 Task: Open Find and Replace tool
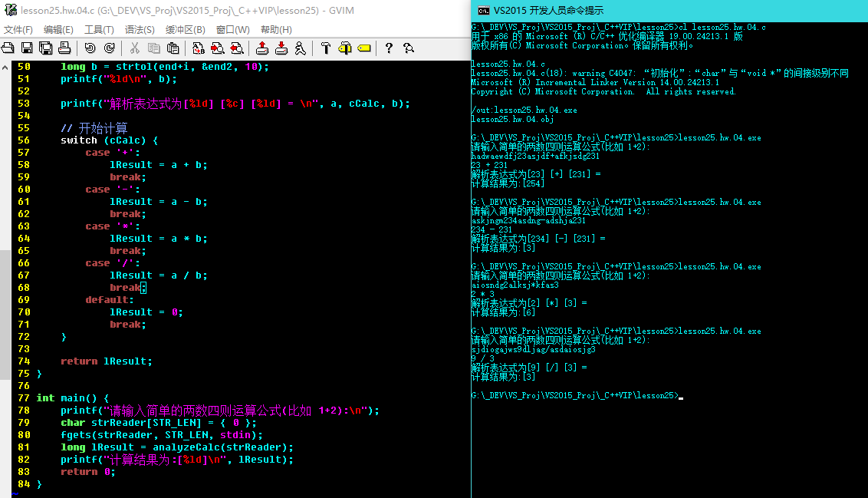pos(199,48)
